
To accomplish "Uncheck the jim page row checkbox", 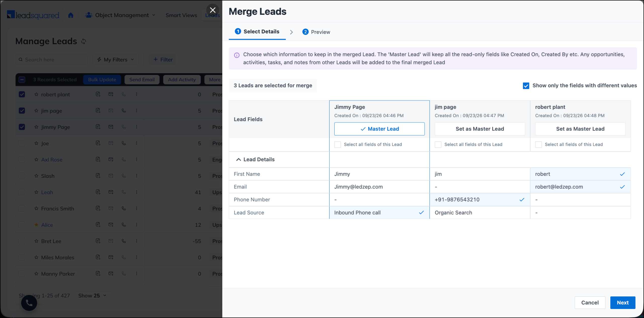I will tap(22, 111).
